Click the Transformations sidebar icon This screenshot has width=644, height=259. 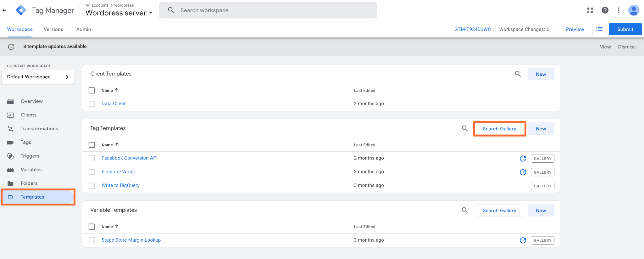tap(10, 129)
